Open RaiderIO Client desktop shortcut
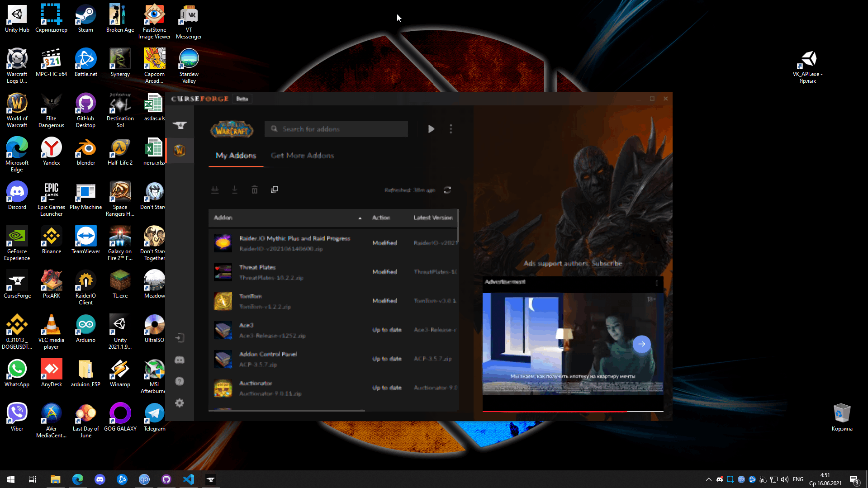 point(85,288)
